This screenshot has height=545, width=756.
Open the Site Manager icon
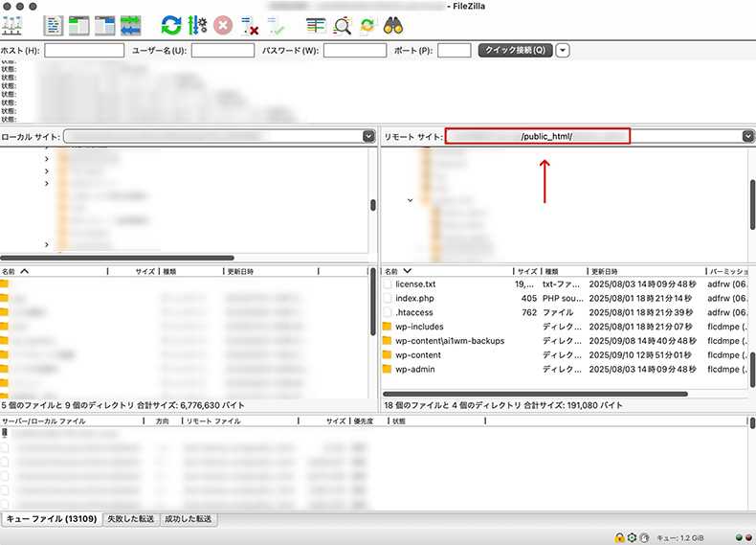click(x=13, y=25)
